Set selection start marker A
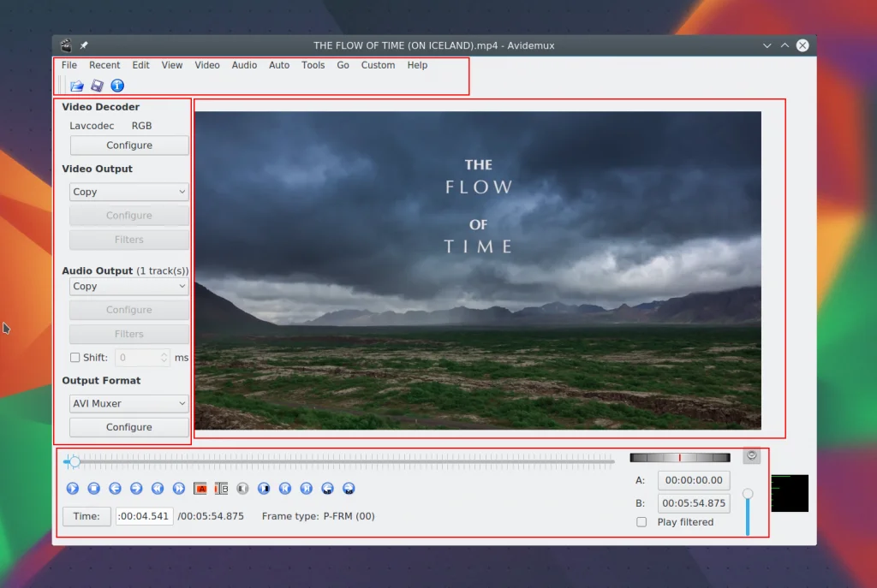The height and width of the screenshot is (588, 877). pos(200,489)
